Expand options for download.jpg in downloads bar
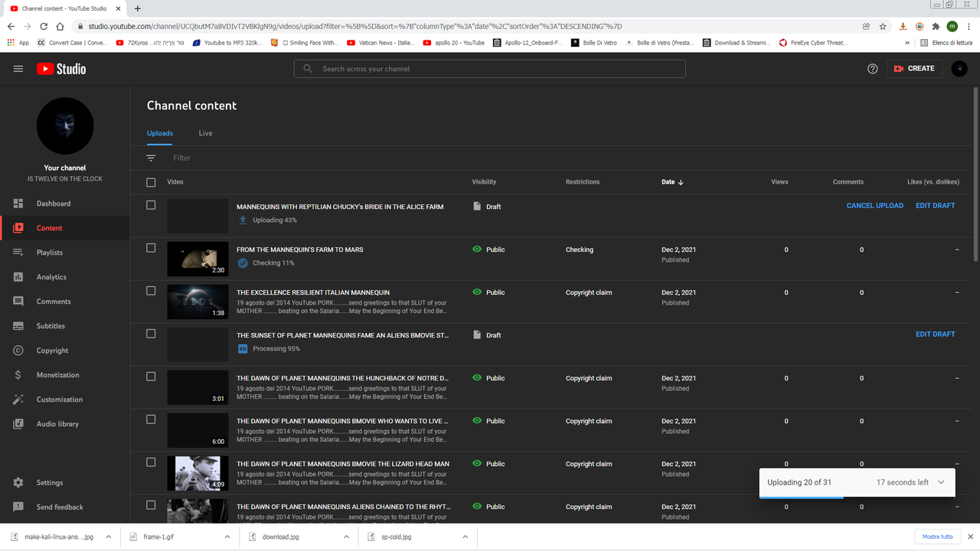The width and height of the screenshot is (980, 551). [346, 536]
